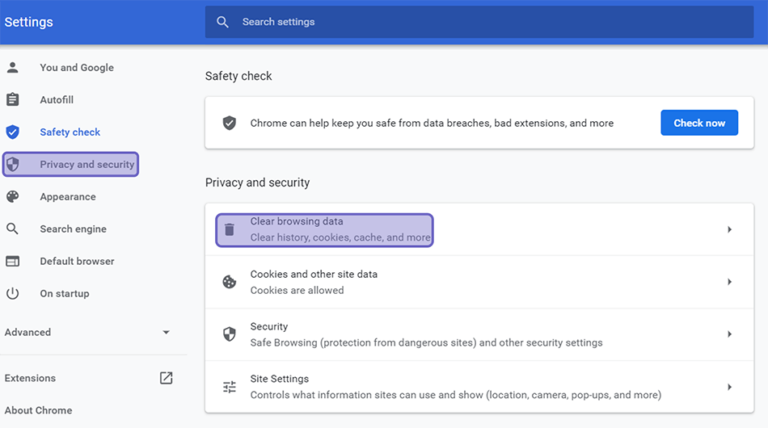Viewport: 768px width, 428px height.
Task: Open the About Chrome page
Action: coord(38,410)
